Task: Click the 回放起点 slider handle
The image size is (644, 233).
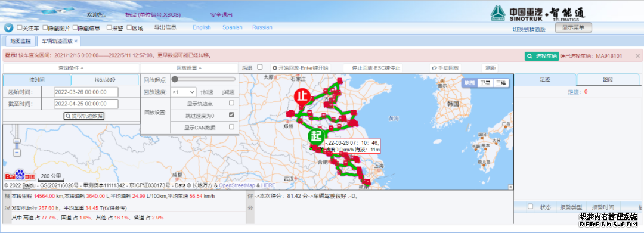Action: coord(175,79)
